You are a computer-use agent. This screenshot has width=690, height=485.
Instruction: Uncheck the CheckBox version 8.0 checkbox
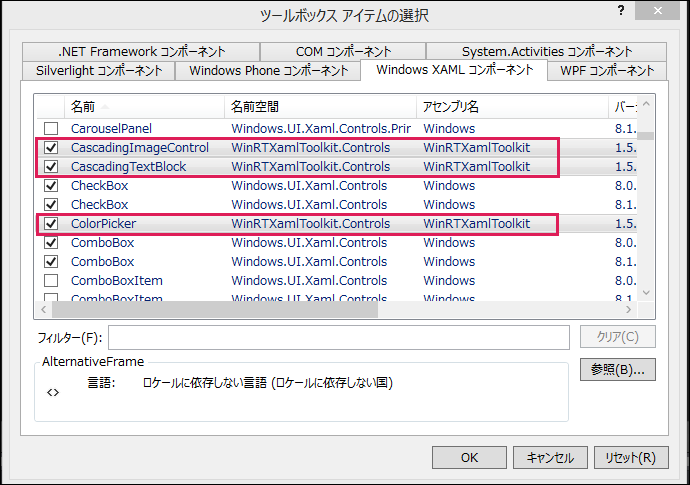pos(51,185)
